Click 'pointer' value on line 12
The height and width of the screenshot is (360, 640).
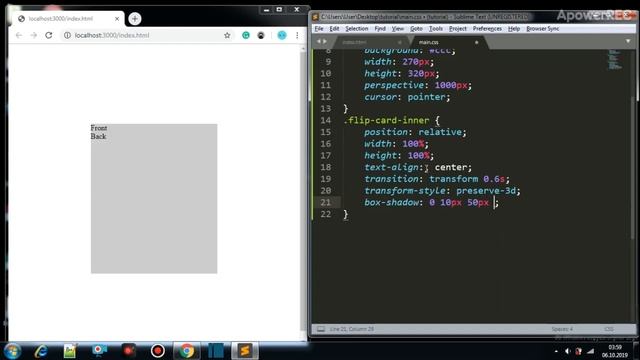(x=426, y=97)
